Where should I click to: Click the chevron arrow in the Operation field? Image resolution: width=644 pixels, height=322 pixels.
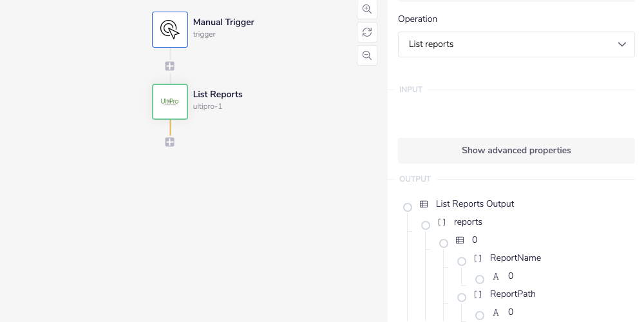622,44
